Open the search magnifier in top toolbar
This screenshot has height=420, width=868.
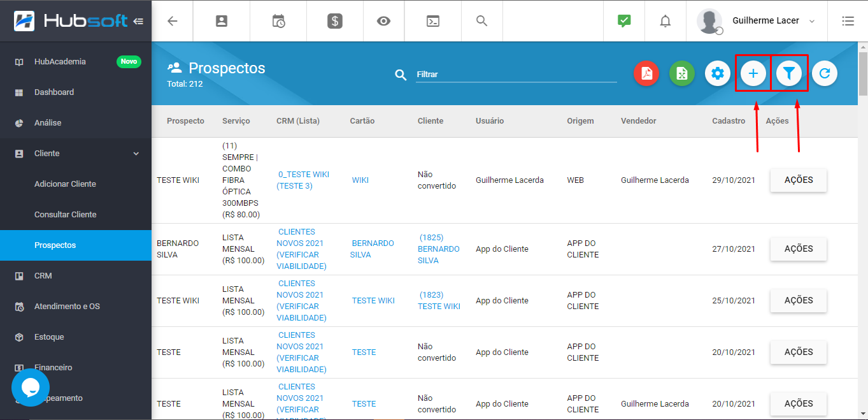[481, 20]
